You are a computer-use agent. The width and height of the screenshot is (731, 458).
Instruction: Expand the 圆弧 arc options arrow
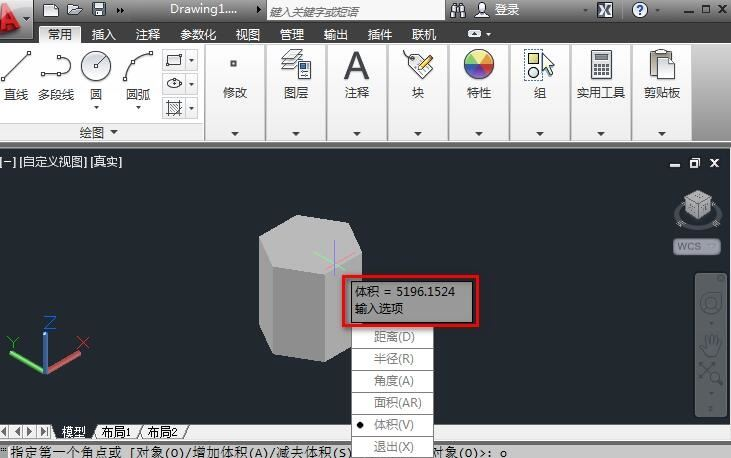138,108
